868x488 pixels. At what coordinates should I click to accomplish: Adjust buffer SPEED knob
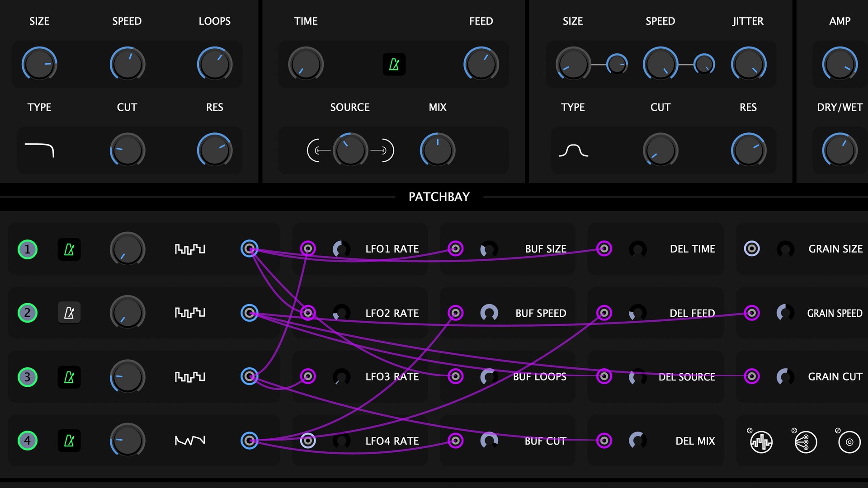127,64
